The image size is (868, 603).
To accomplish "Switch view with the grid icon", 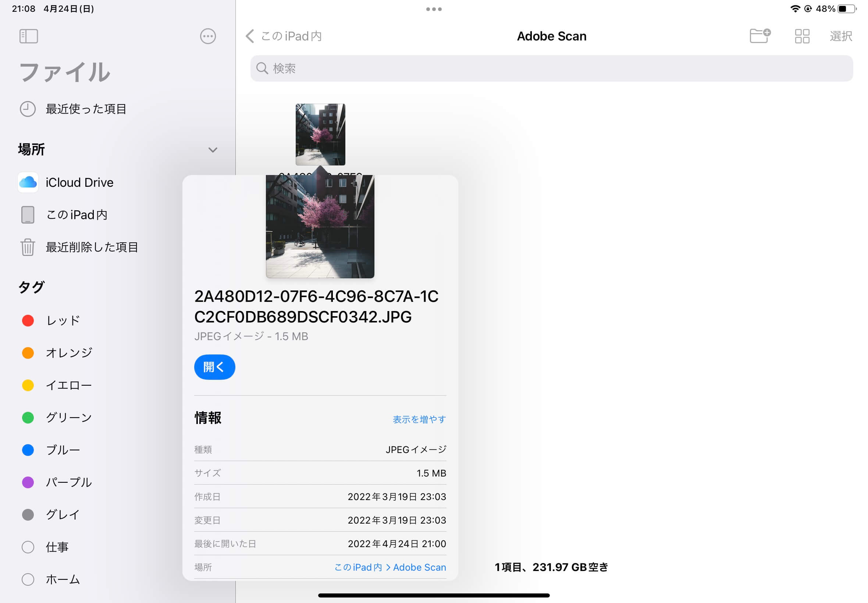I will pyautogui.click(x=802, y=36).
